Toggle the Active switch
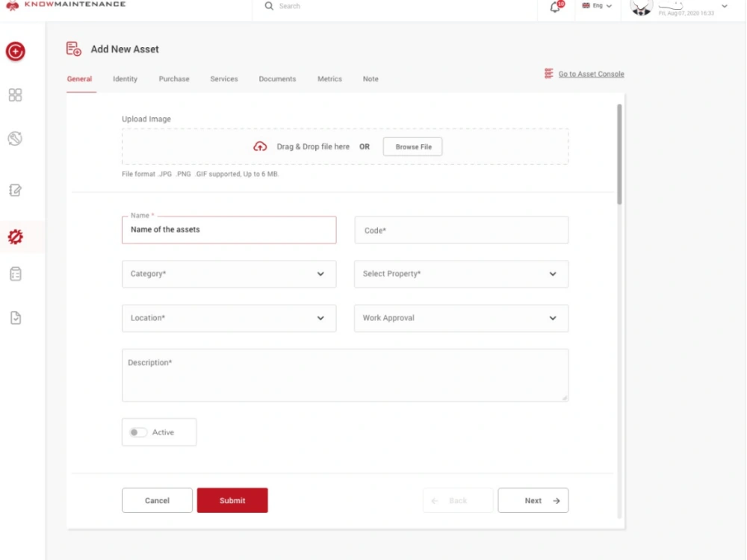The height and width of the screenshot is (560, 747). (138, 432)
